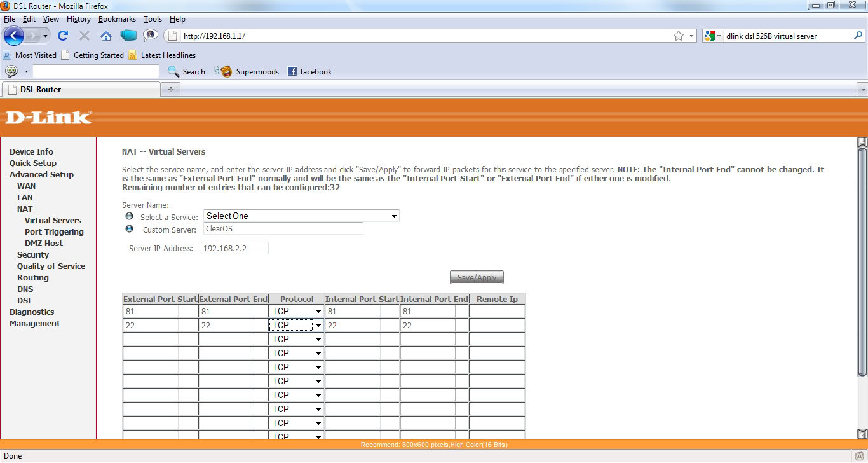Open the Port Triggering page
868x463 pixels.
pyautogui.click(x=54, y=231)
